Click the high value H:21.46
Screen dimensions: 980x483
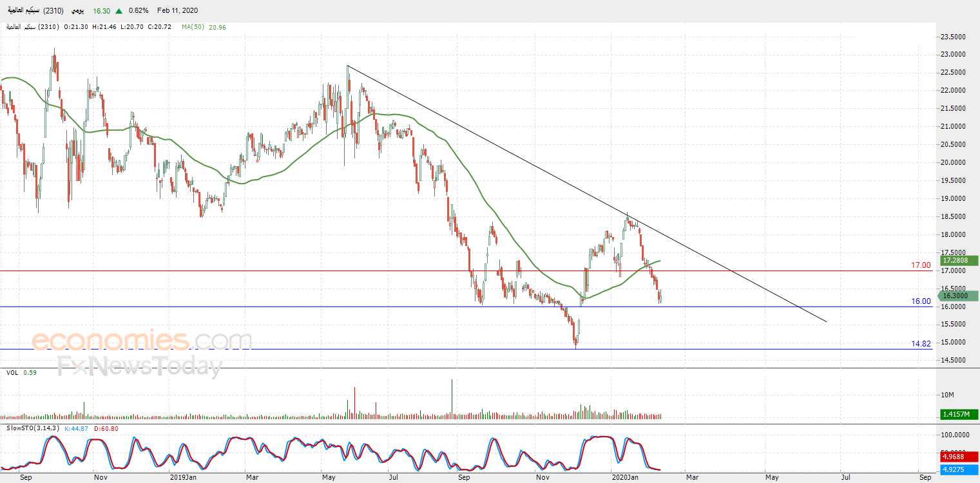tap(104, 27)
